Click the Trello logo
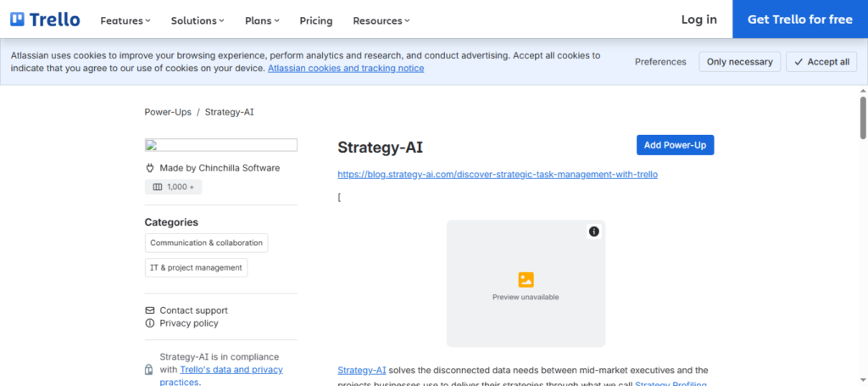Image resolution: width=868 pixels, height=386 pixels. click(x=45, y=20)
